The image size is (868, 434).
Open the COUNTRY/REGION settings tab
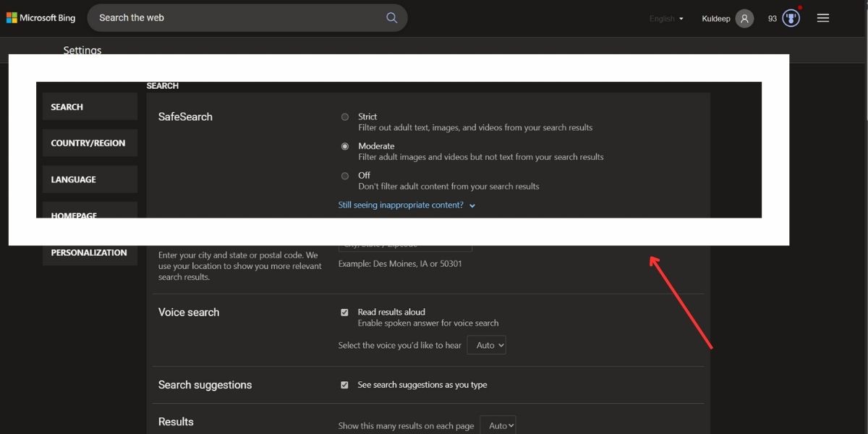[x=90, y=143]
